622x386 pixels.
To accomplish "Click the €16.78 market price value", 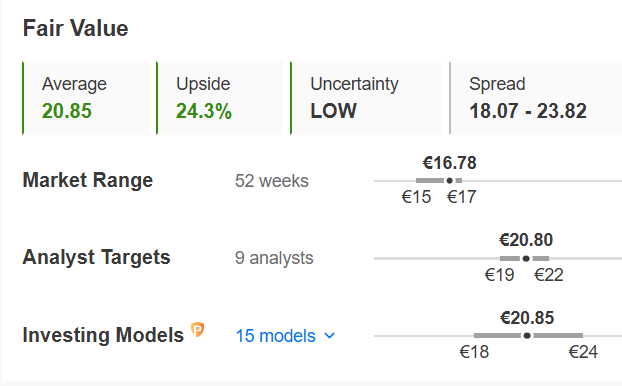I will click(449, 163).
